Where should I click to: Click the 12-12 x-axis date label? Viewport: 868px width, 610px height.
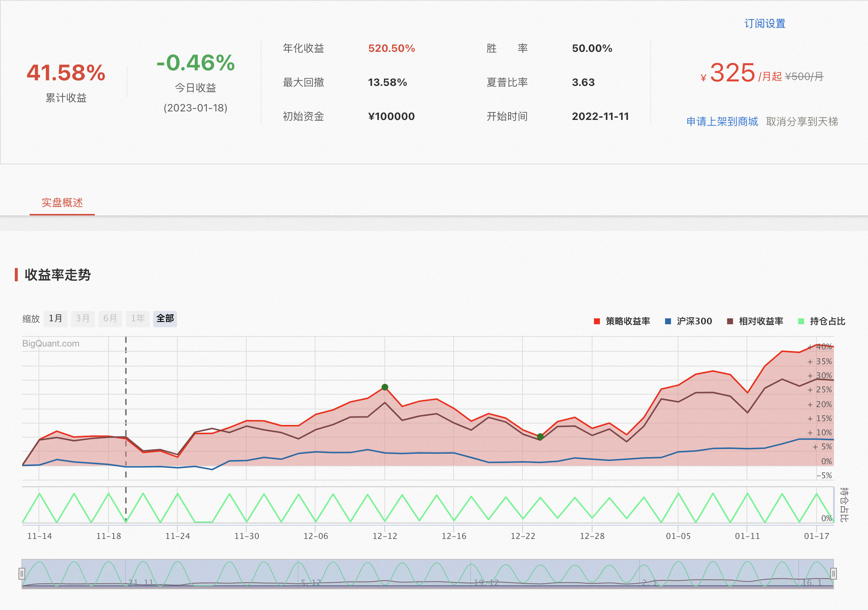point(385,536)
